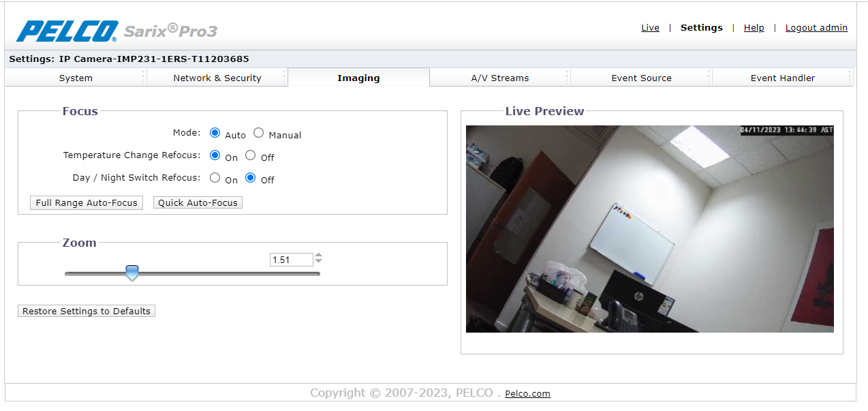Open the Event Source tab

(x=640, y=77)
